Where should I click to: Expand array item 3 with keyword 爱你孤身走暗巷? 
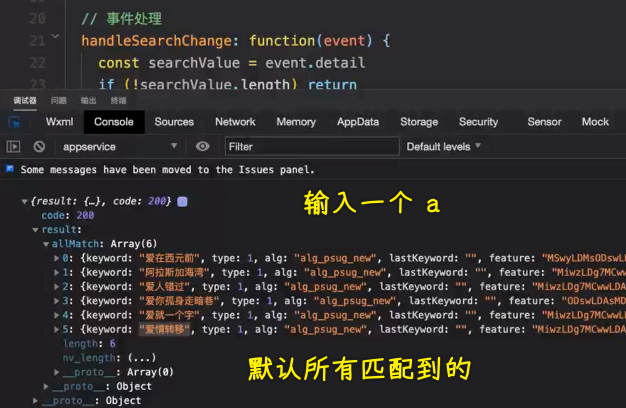[57, 301]
